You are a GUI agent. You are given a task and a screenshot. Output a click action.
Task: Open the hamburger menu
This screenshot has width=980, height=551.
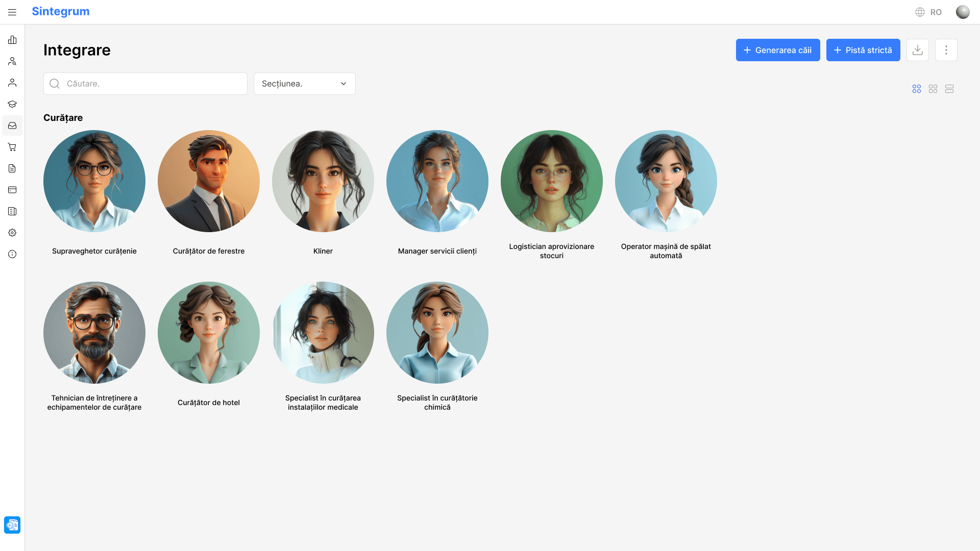coord(12,12)
